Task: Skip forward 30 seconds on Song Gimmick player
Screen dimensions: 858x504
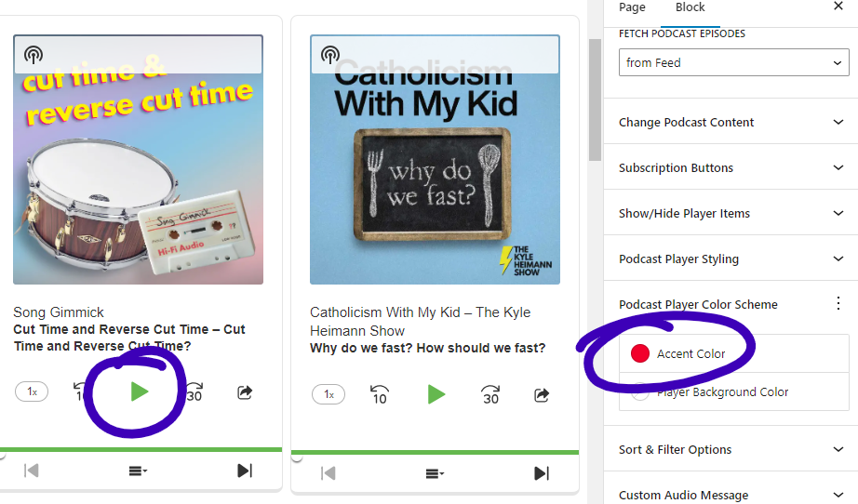Action: pos(194,391)
